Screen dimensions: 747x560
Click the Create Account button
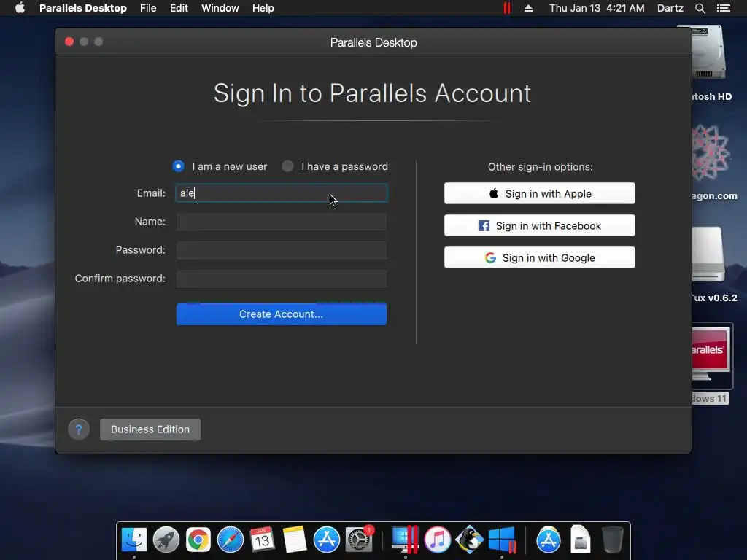[281, 314]
